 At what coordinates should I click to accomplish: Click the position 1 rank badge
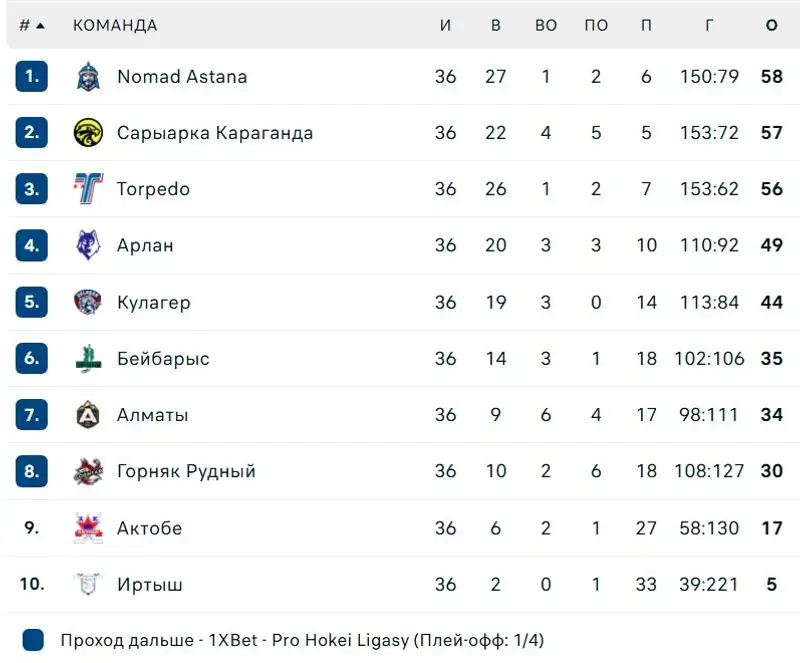(32, 77)
